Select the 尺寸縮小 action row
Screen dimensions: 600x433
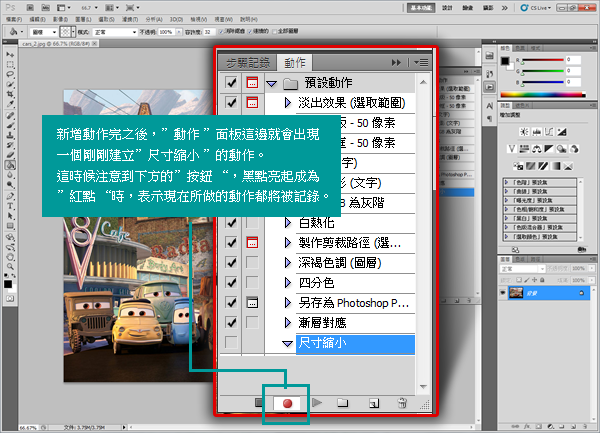click(355, 343)
